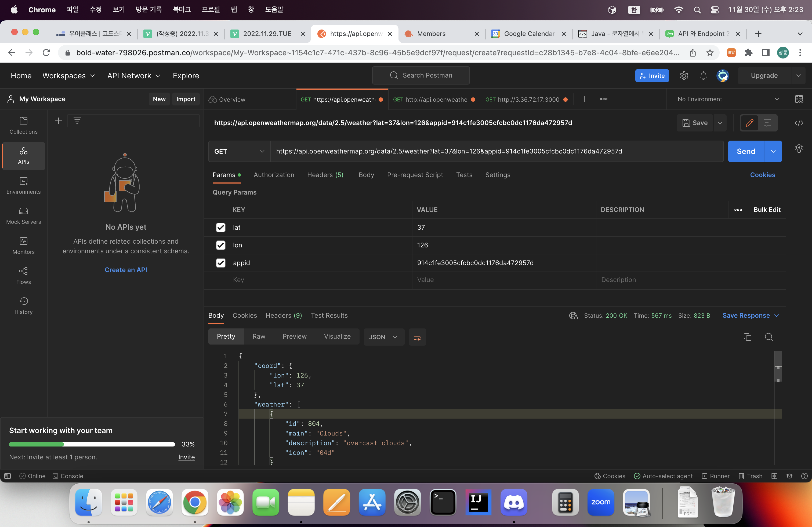
Task: Open comments icon beside pencil
Action: point(767,123)
